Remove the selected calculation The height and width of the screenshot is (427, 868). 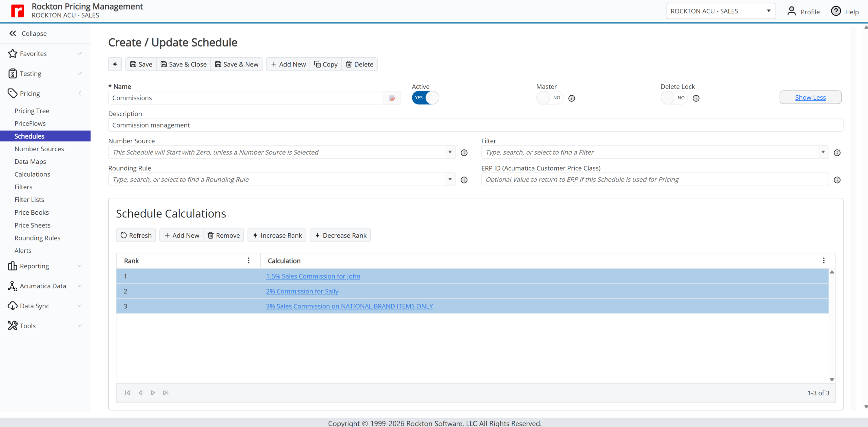point(224,235)
